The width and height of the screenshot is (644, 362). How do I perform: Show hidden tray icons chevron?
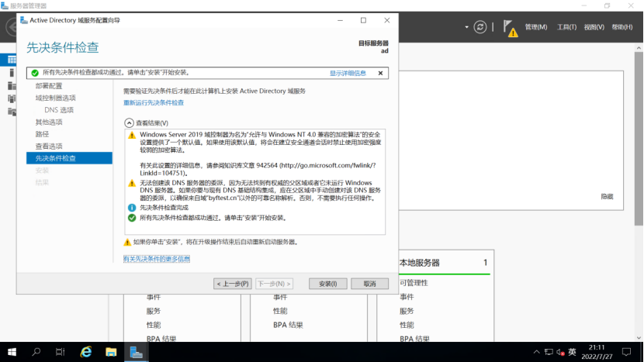pyautogui.click(x=536, y=352)
